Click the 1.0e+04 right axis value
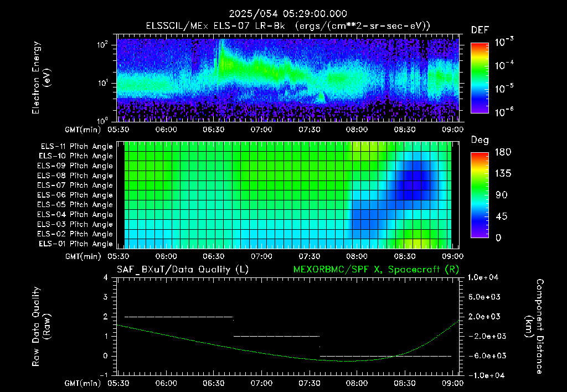 (x=483, y=277)
